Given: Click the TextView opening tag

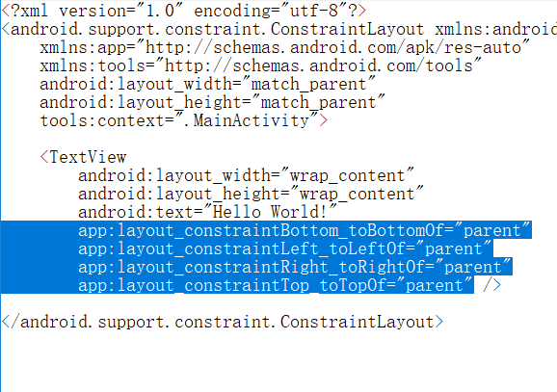Looking at the screenshot, I should click(x=83, y=157).
